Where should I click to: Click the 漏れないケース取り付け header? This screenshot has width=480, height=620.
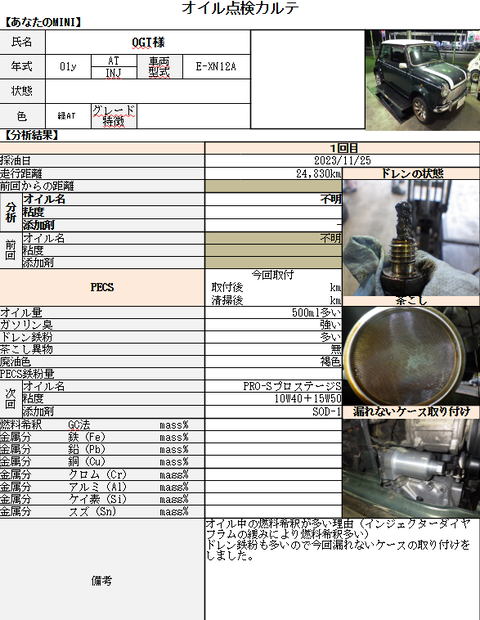(x=411, y=412)
